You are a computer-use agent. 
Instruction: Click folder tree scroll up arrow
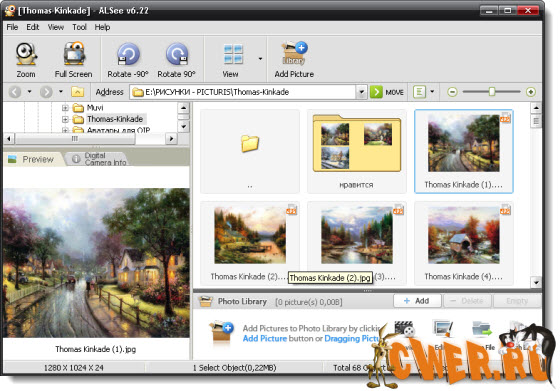tap(183, 108)
